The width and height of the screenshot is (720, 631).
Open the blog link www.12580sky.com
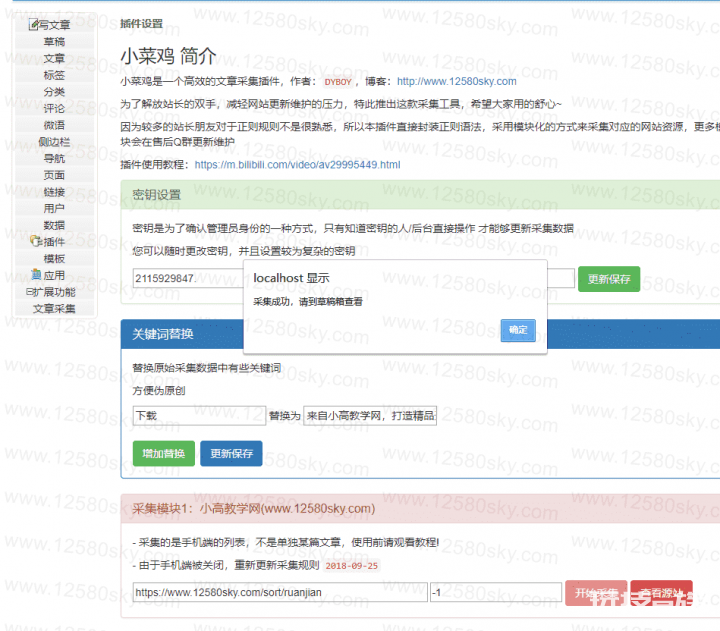(x=456, y=81)
